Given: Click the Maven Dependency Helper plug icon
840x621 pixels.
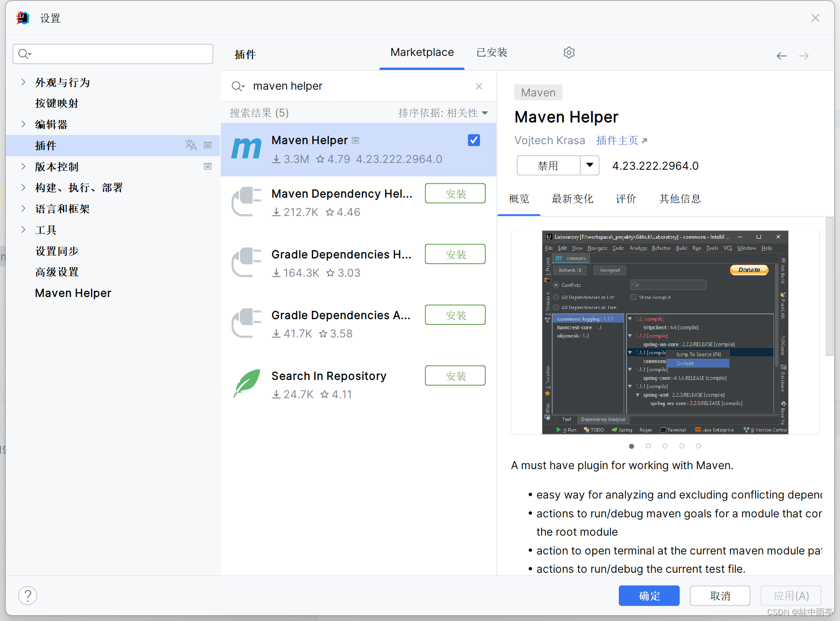Looking at the screenshot, I should tap(246, 202).
